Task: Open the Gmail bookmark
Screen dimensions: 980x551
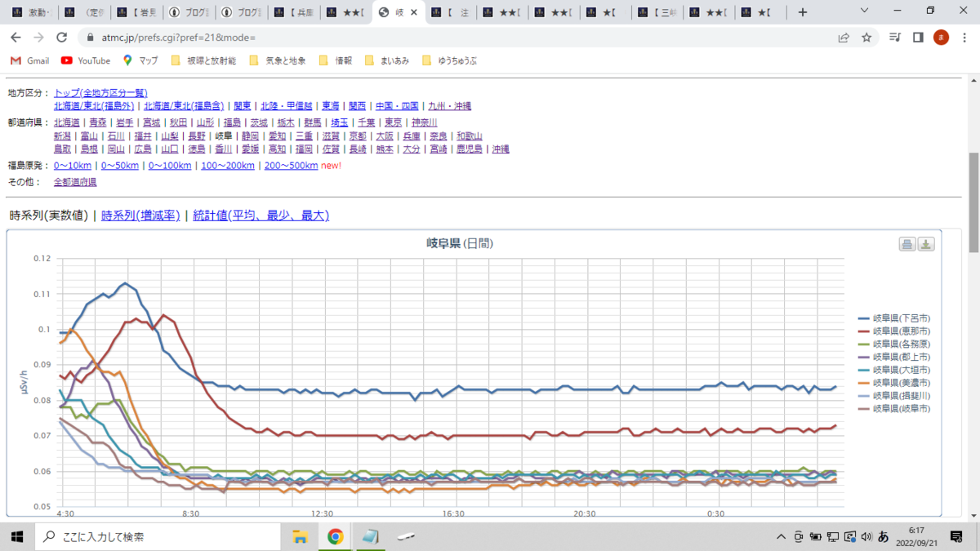Action: [30, 60]
